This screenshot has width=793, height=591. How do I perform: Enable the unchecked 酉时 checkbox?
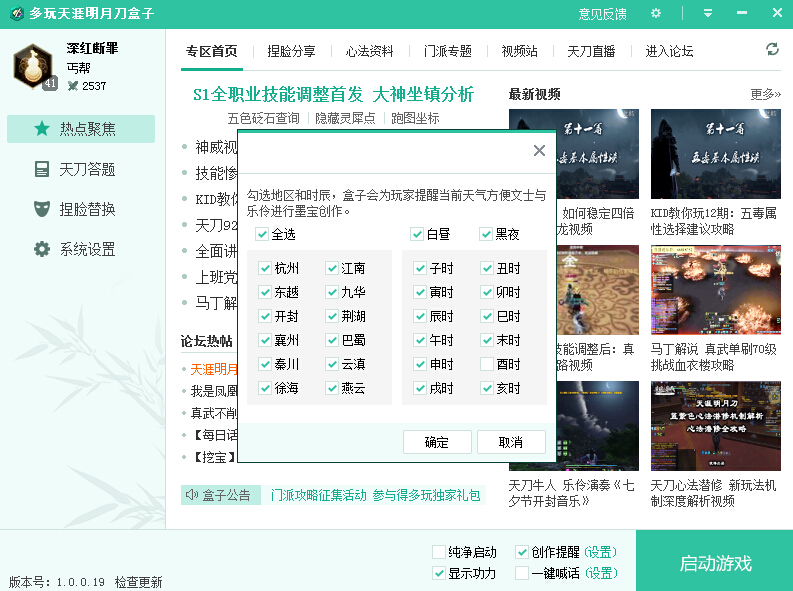point(487,364)
